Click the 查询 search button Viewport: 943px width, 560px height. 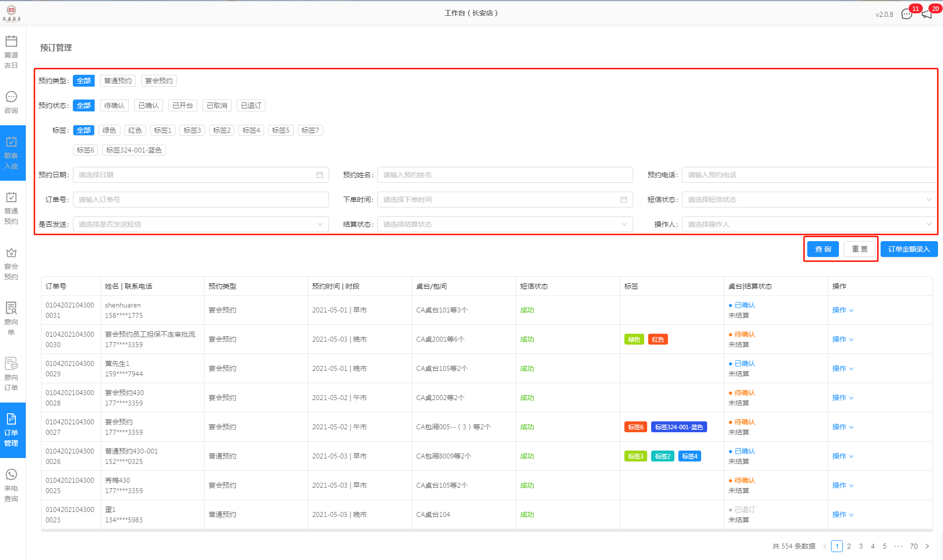[x=823, y=249]
